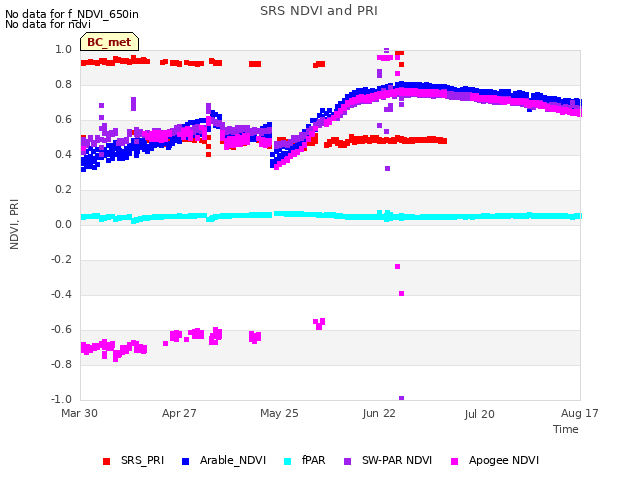
Task: Click the purple outlier point near 0.3
Action: 387,169
